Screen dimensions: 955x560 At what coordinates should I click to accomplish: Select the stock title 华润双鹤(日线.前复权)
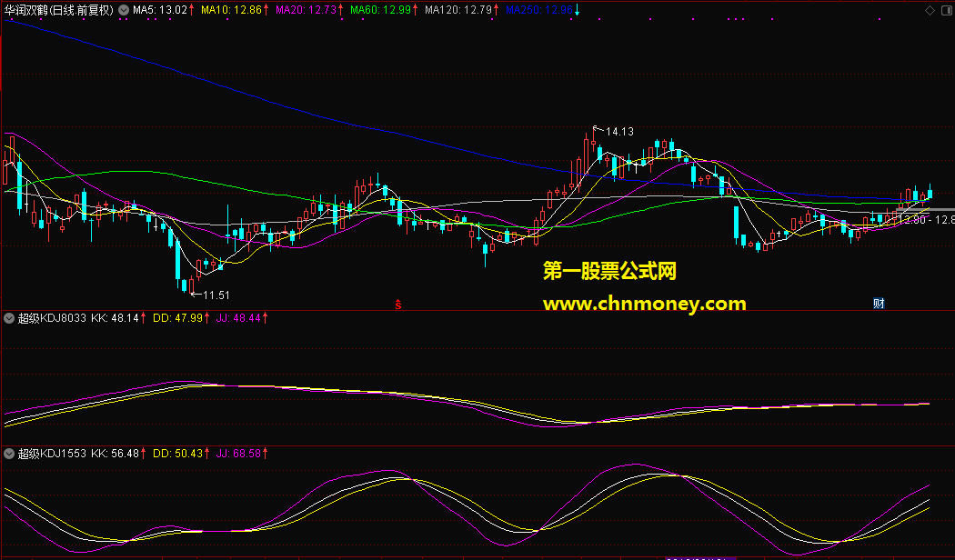point(58,10)
